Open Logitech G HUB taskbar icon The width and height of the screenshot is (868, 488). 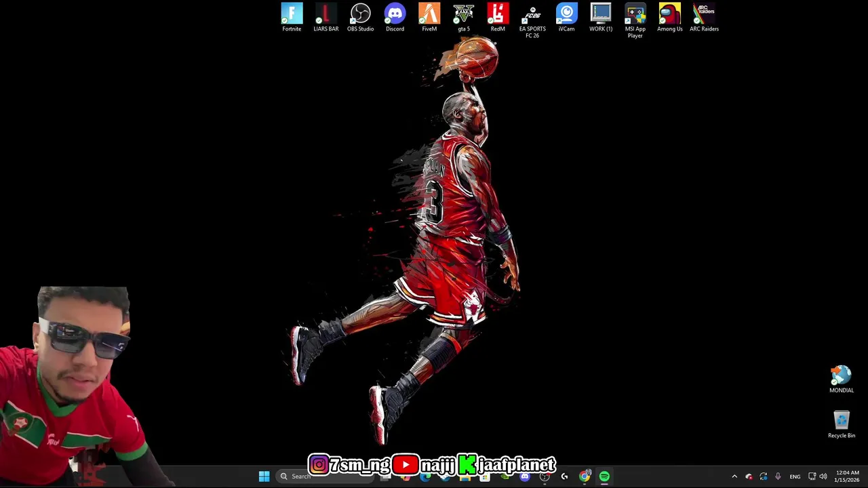[564, 476]
